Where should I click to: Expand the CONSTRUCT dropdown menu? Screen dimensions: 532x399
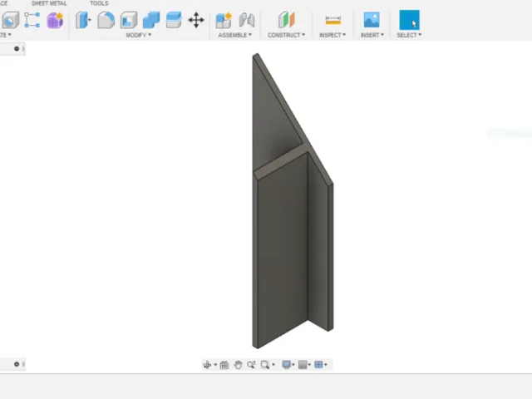click(286, 35)
